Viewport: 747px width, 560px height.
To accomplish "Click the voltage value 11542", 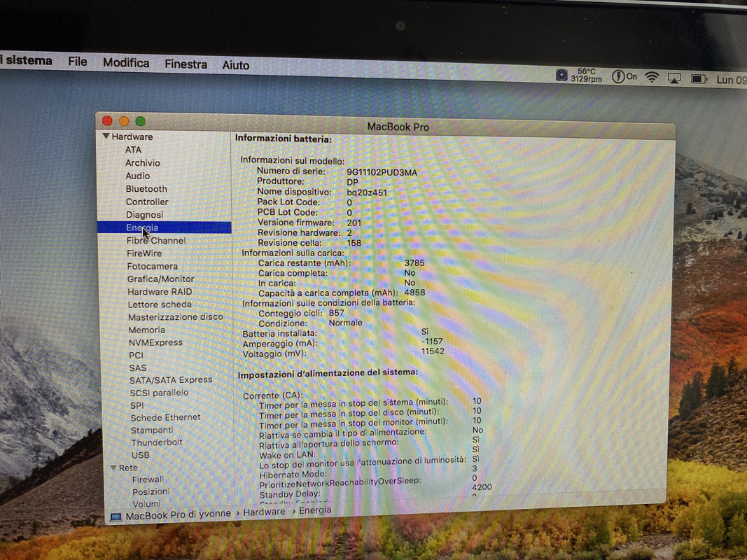I will tap(433, 351).
